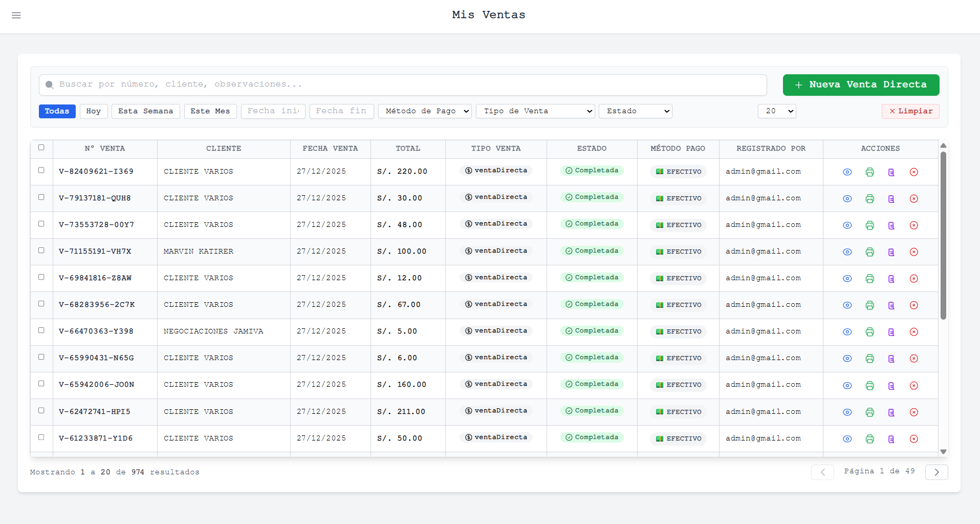Click the search sales input field
This screenshot has height=524, width=980.
pyautogui.click(x=403, y=85)
